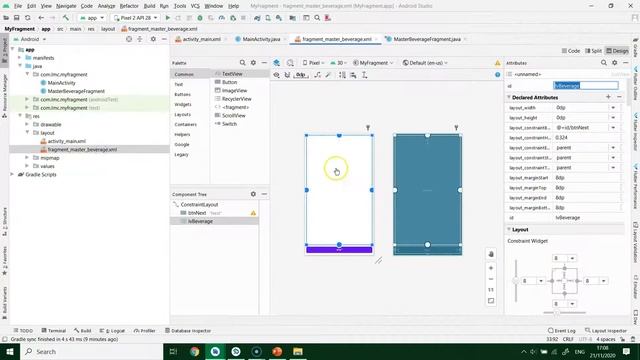640x360 pixels.
Task: Open the Default (en-us) locale dropdown
Action: [425, 63]
